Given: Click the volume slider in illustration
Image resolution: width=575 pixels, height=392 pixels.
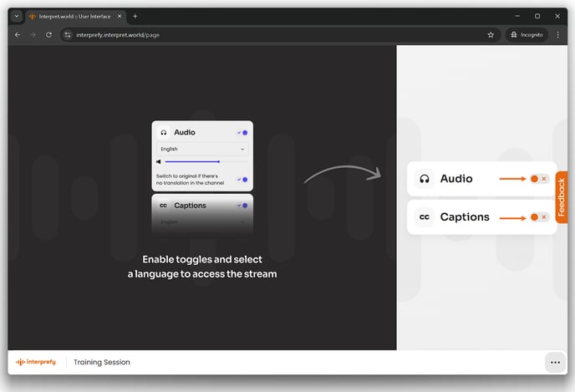Looking at the screenshot, I should [206, 161].
